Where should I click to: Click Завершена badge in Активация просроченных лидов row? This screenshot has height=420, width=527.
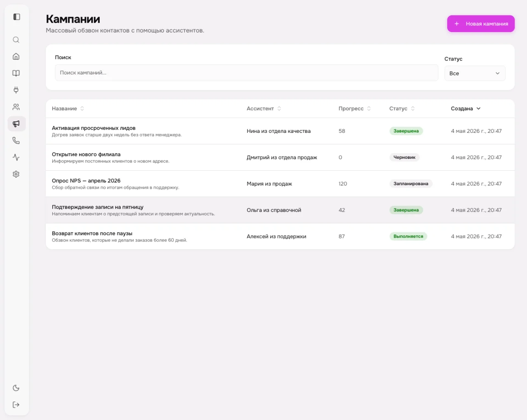[x=406, y=131]
